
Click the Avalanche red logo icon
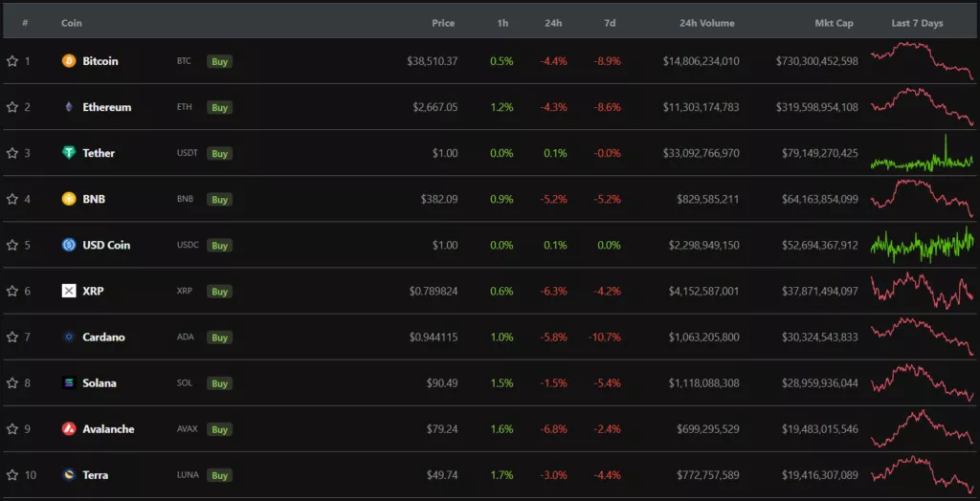[x=69, y=429]
